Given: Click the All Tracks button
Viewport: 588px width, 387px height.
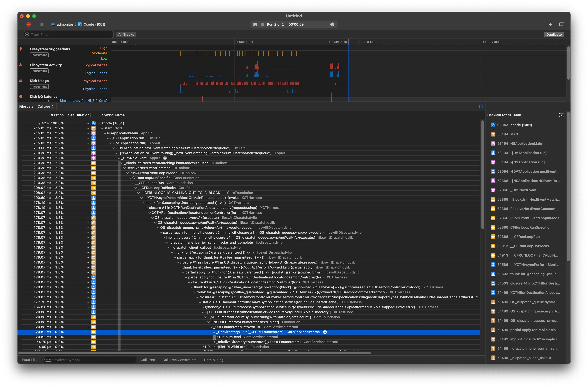Looking at the screenshot, I should pos(126,35).
